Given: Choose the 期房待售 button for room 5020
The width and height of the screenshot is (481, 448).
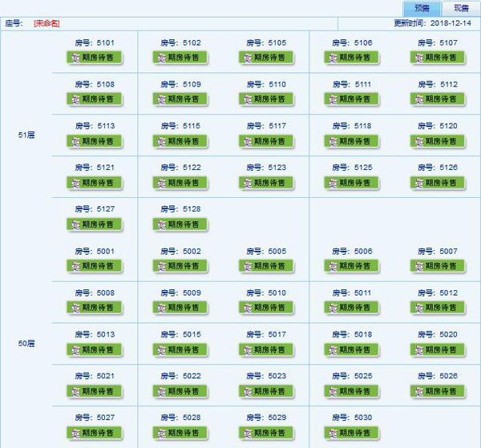Looking at the screenshot, I should click(x=438, y=349).
